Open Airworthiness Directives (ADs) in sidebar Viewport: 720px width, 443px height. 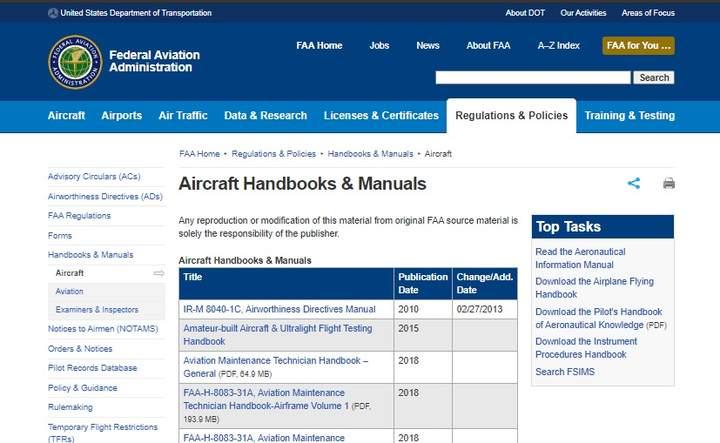(x=105, y=196)
